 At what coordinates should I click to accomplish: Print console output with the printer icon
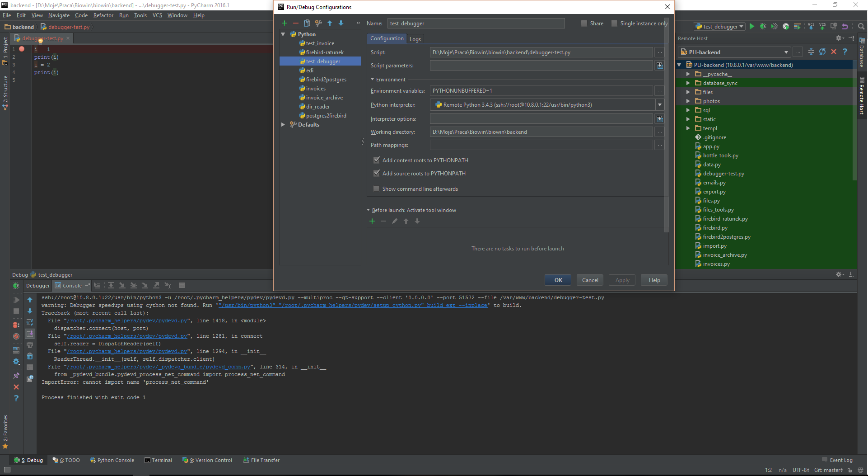(30, 345)
